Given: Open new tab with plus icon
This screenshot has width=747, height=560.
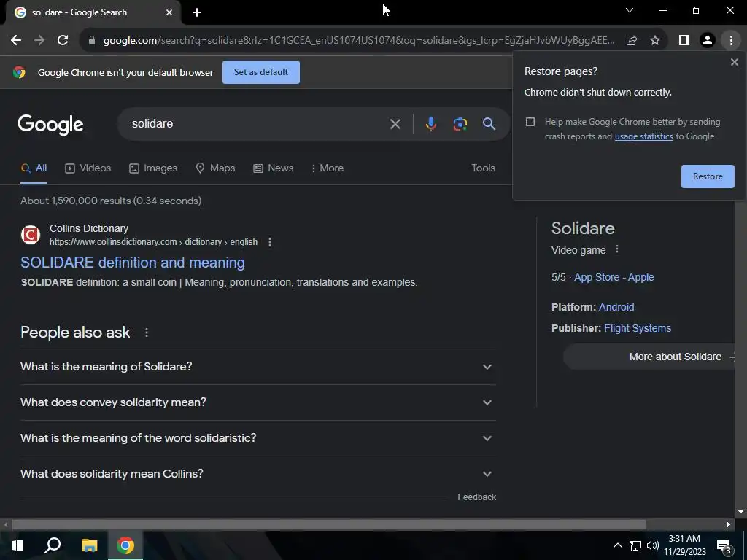Looking at the screenshot, I should pos(197,13).
